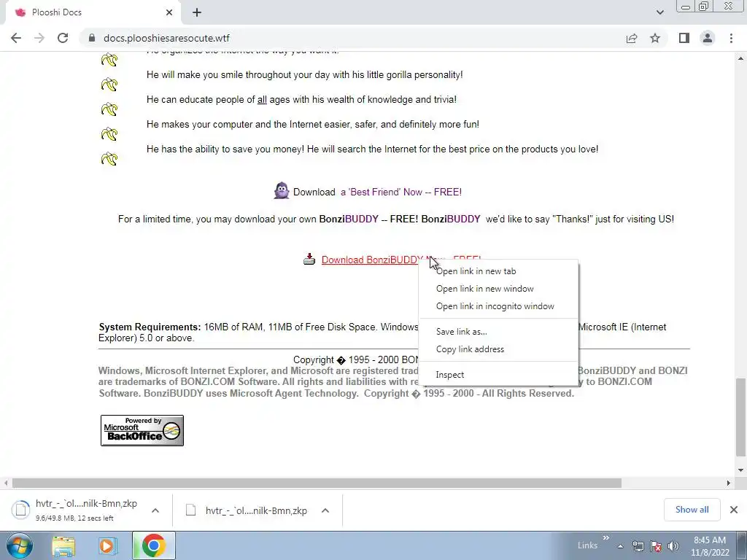Screen dimensions: 747x560
Task: Click the network tray icon
Action: (x=638, y=546)
